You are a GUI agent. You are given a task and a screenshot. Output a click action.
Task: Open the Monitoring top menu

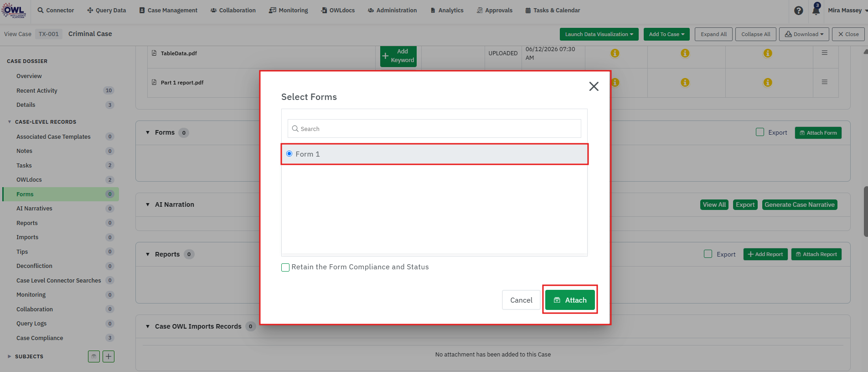(289, 10)
